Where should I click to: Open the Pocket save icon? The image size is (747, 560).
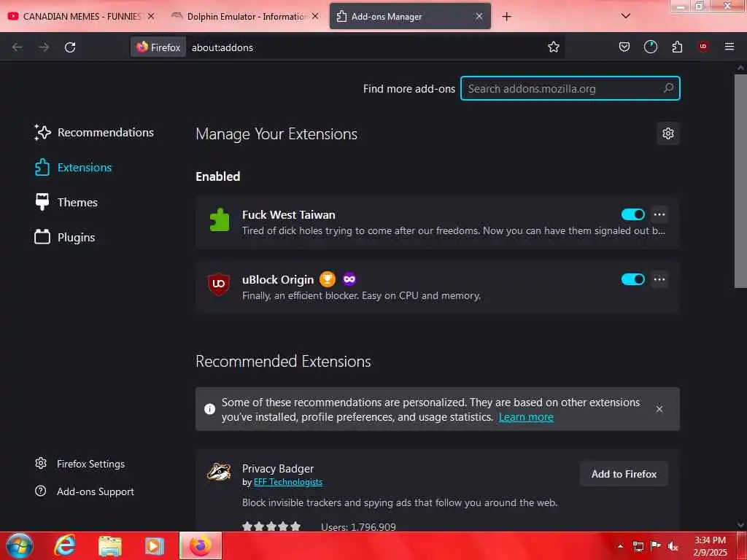pos(624,47)
